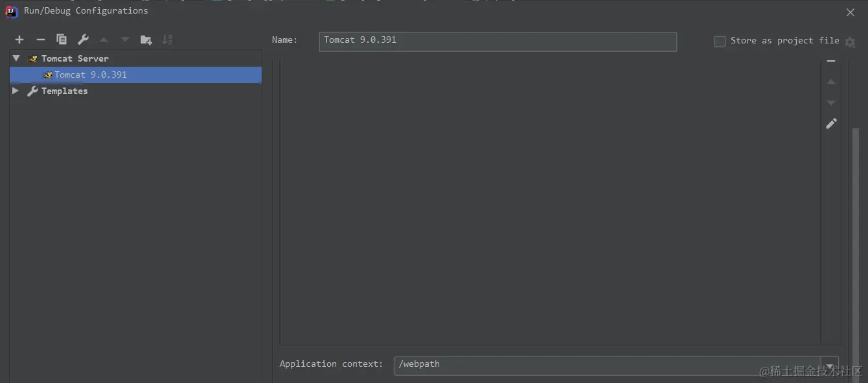The image size is (868, 383).
Task: Click the Name input field
Action: tap(497, 41)
